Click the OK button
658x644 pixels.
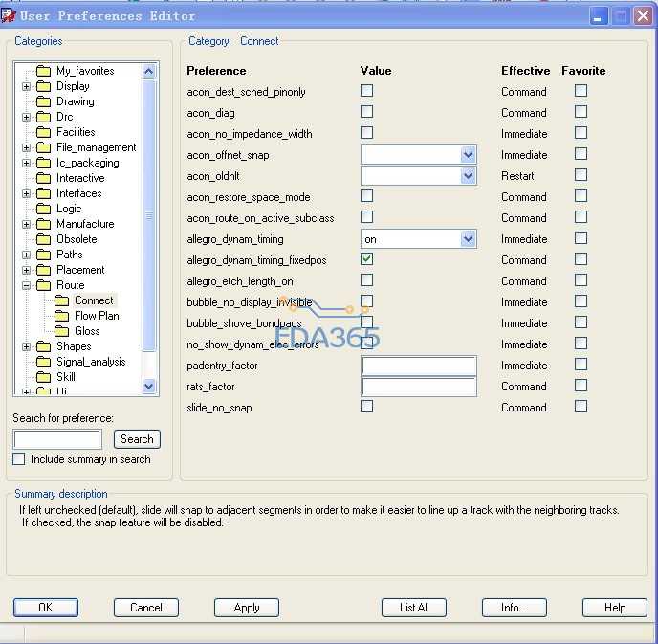pyautogui.click(x=46, y=608)
